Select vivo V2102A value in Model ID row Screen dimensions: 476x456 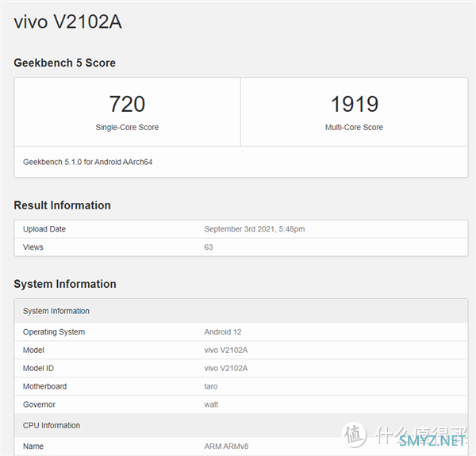point(226,368)
